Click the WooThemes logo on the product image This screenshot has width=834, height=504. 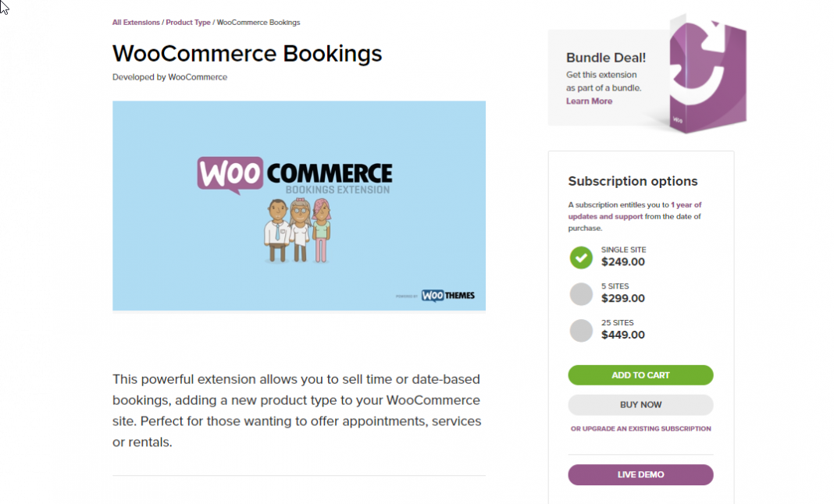[x=449, y=295]
